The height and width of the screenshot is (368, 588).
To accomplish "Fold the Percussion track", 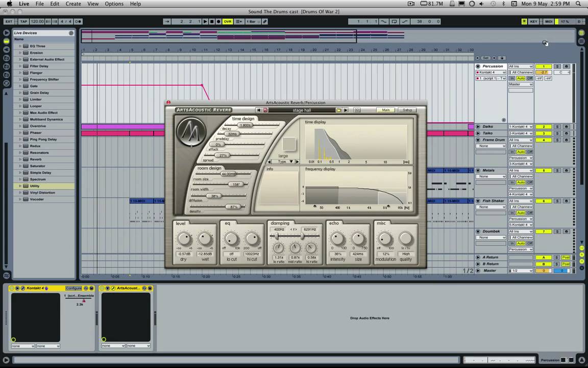I will pos(478,66).
